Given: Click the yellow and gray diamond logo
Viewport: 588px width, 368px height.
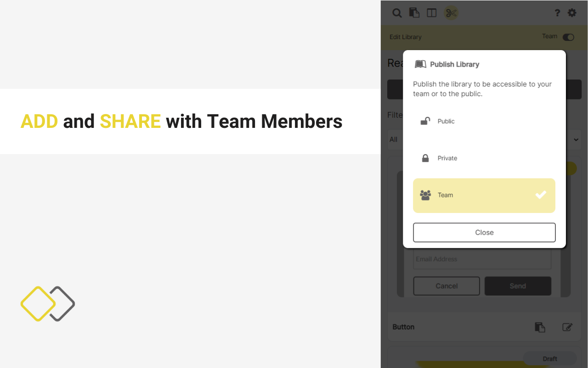Looking at the screenshot, I should click(x=48, y=304).
